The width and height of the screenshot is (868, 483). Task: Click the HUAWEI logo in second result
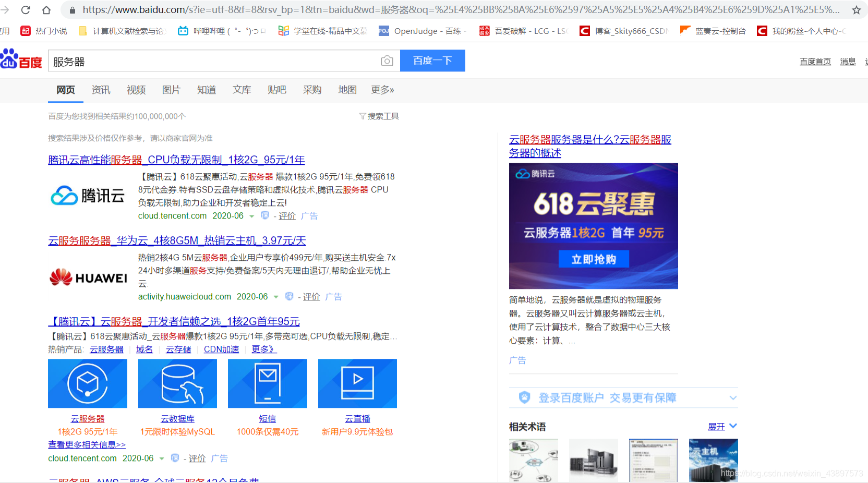(88, 277)
